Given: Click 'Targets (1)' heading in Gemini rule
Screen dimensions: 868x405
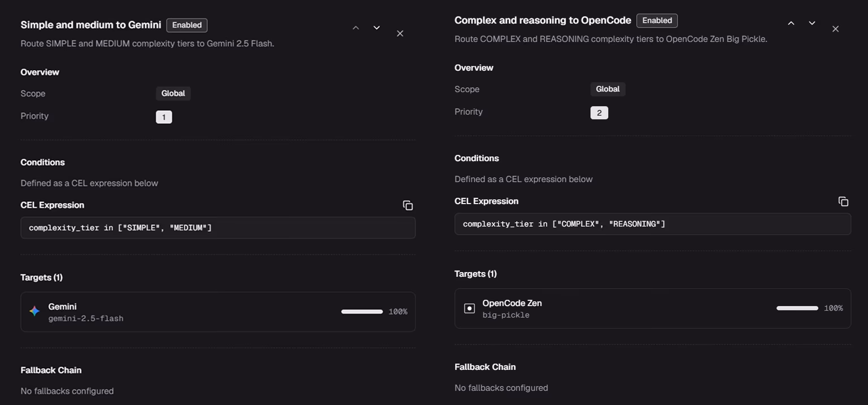Looking at the screenshot, I should (42, 277).
